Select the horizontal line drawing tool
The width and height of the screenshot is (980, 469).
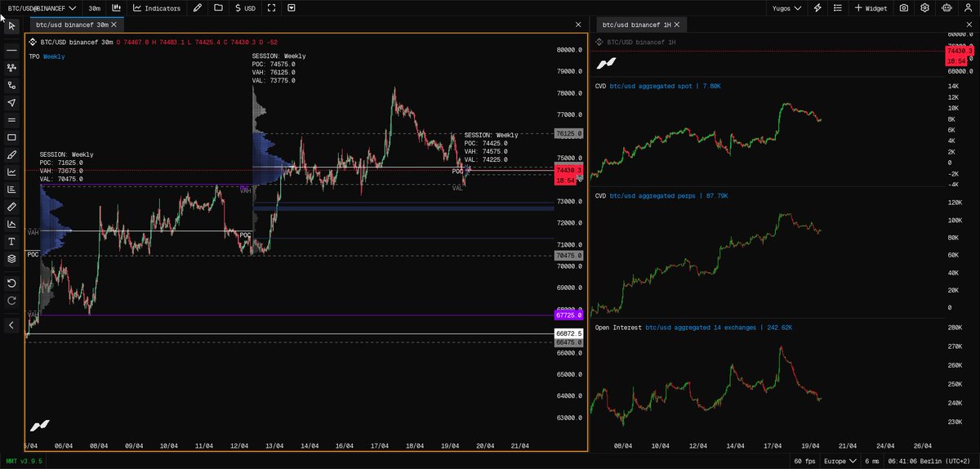tap(11, 50)
